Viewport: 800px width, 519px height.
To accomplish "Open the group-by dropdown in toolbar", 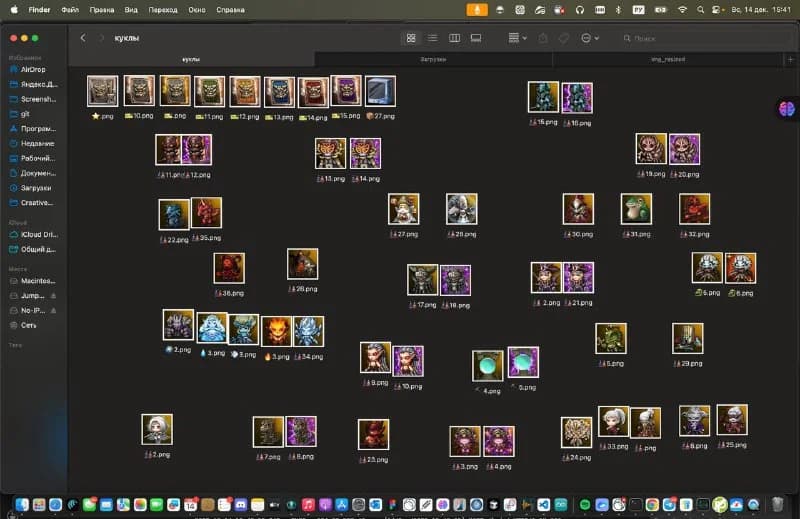I will (517, 38).
